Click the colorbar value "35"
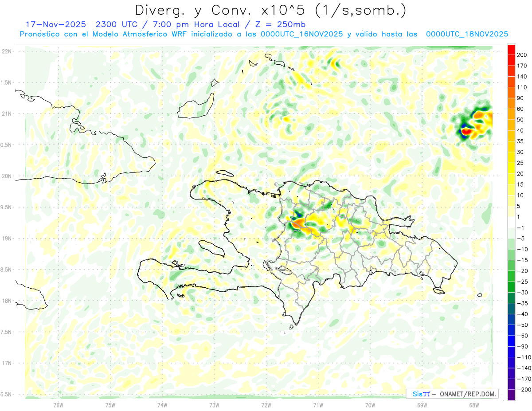The width and height of the screenshot is (532, 411). [x=520, y=141]
